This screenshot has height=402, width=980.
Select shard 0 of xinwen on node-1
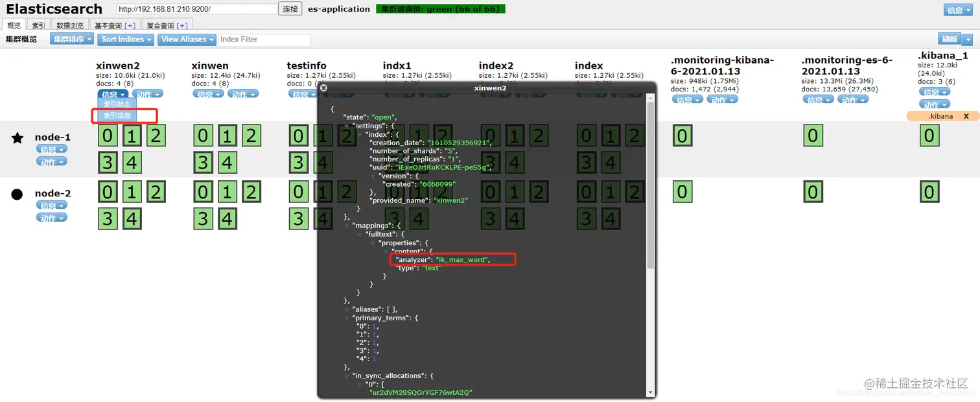203,136
